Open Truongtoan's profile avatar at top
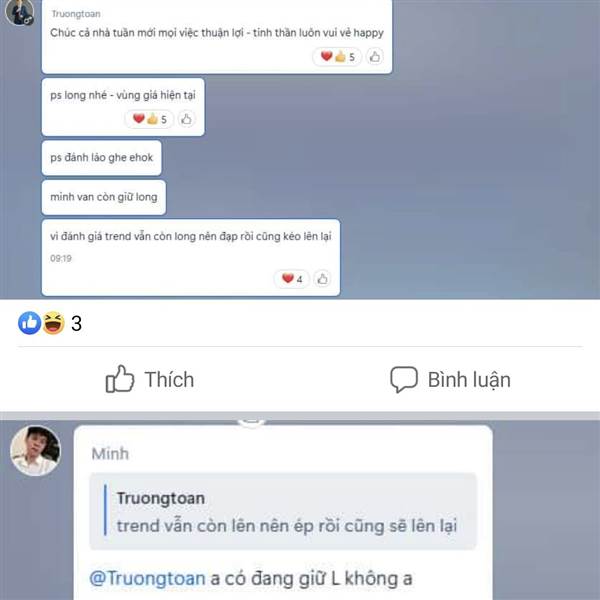The image size is (600, 600). click(x=20, y=12)
